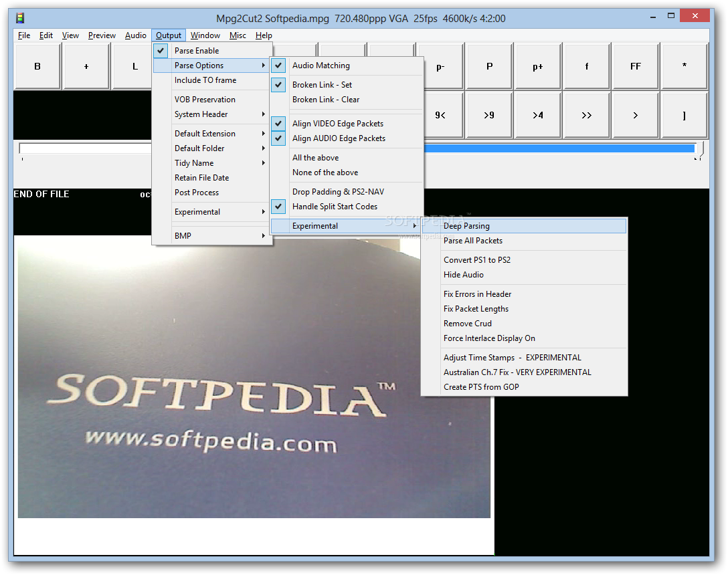
Task: Choose None of the above
Action: [347, 172]
